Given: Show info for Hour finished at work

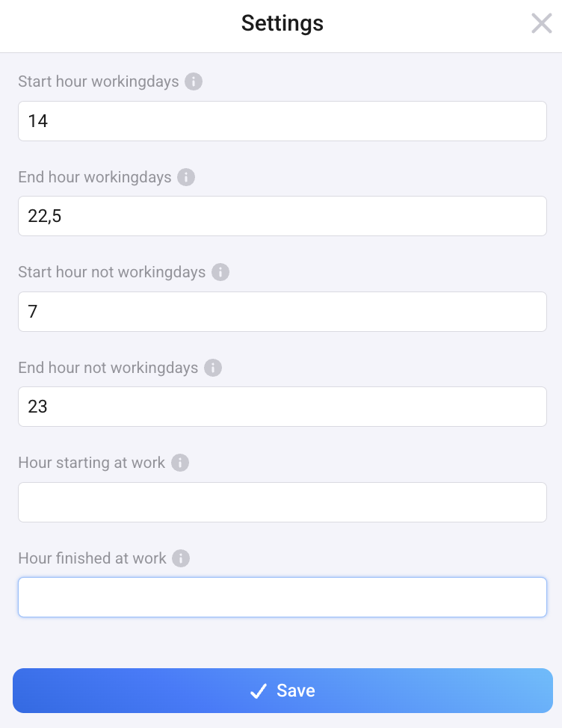Looking at the screenshot, I should coord(181,558).
